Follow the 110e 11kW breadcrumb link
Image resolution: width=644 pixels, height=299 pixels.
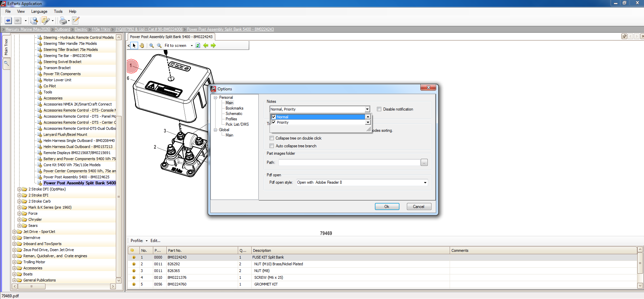[101, 29]
